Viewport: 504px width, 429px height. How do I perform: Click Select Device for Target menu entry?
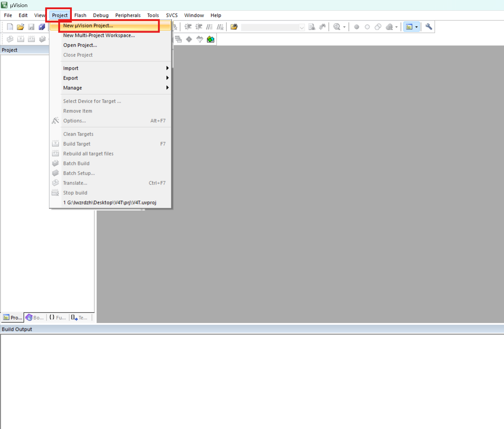[110, 101]
